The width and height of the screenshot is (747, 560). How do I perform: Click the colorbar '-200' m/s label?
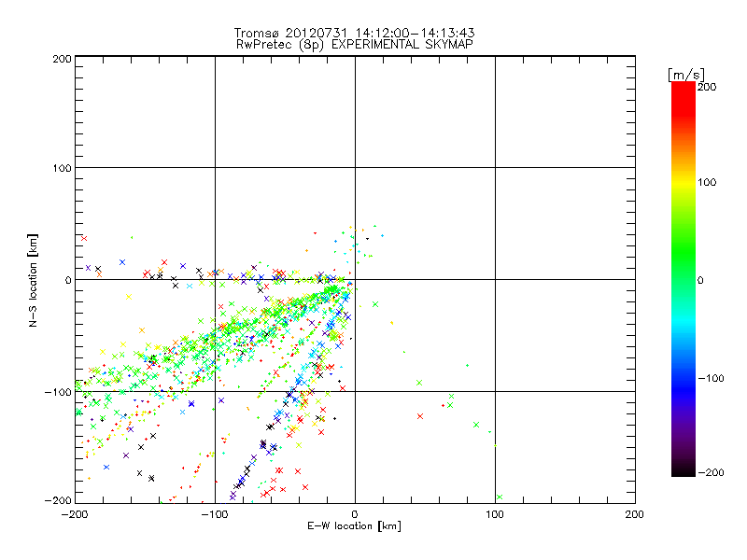click(x=711, y=473)
